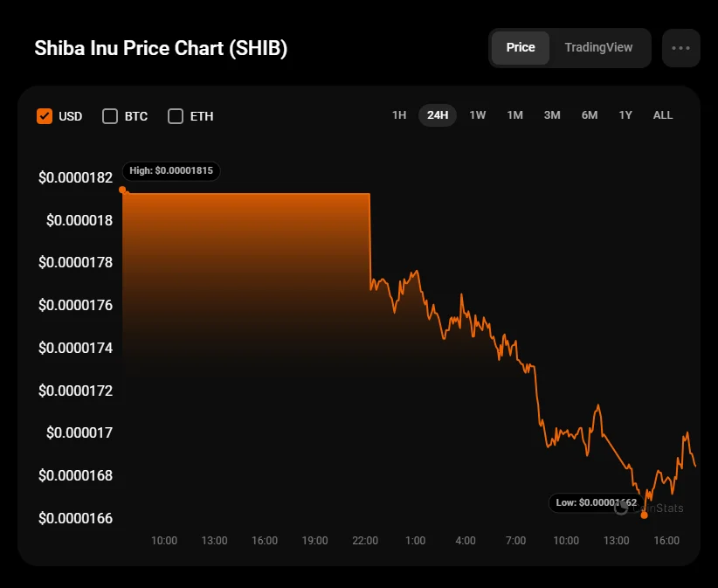Show the ALL time range
The width and height of the screenshot is (718, 588).
tap(663, 115)
